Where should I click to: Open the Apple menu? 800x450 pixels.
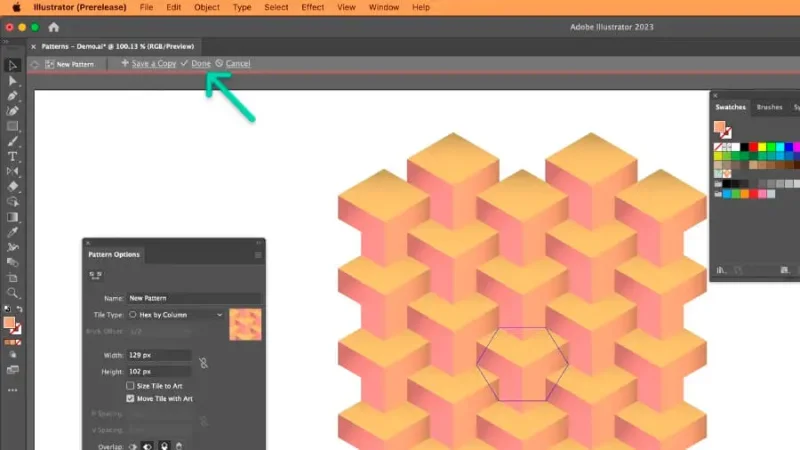[16, 7]
